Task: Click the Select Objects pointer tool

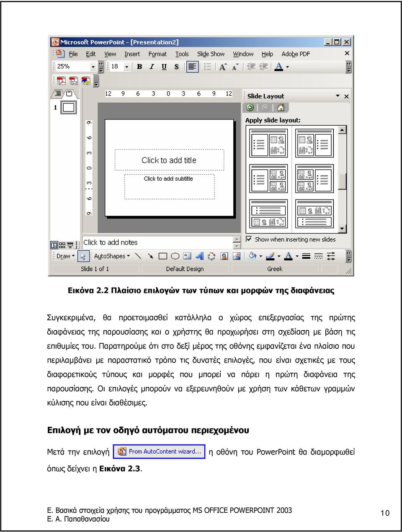Action: 83,256
